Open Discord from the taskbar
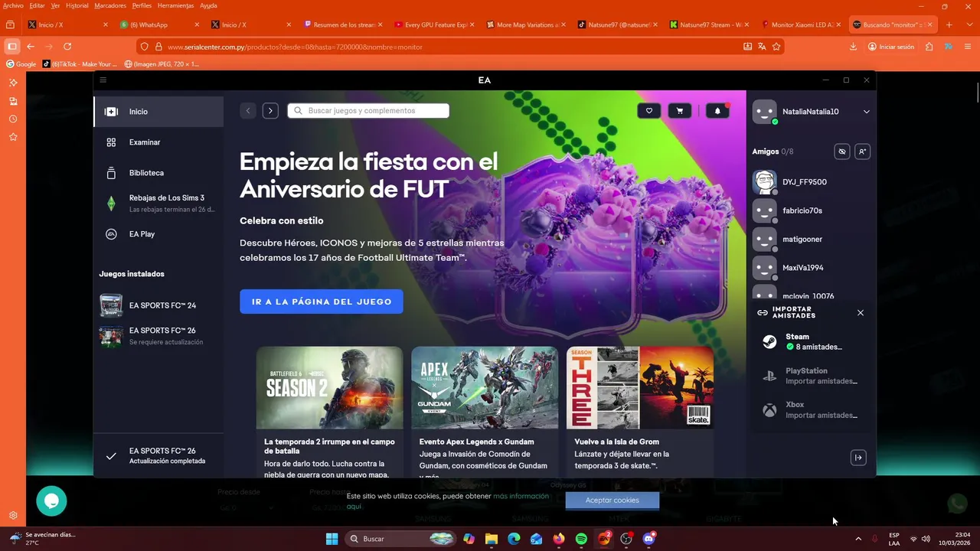 (649, 539)
